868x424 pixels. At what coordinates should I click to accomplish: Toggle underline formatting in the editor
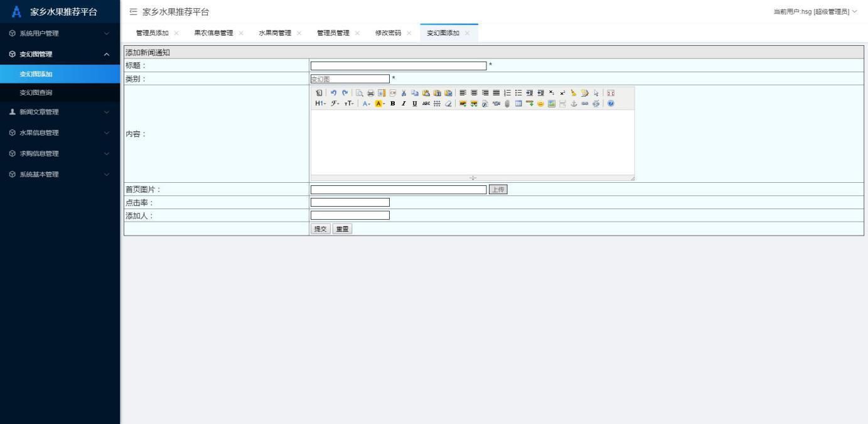[x=415, y=104]
